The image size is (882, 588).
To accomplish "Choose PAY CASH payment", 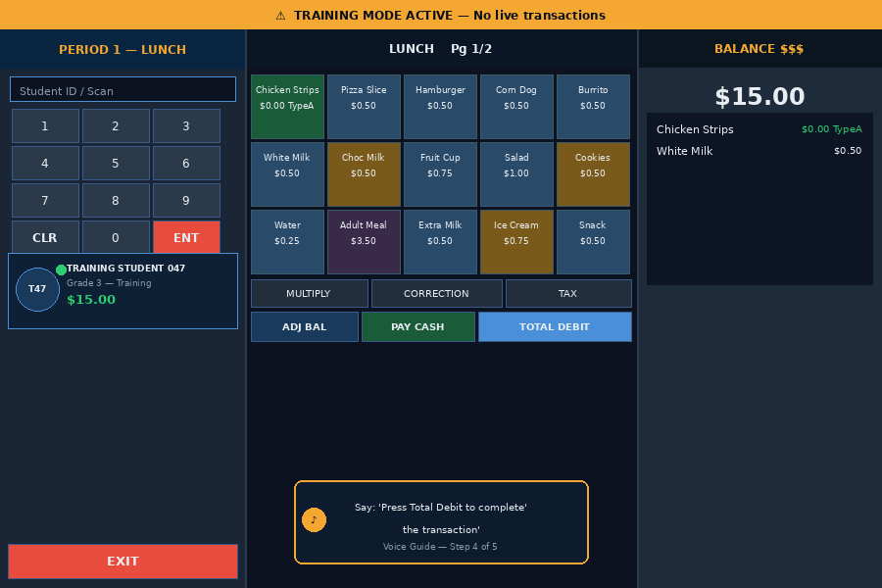I will (x=417, y=327).
